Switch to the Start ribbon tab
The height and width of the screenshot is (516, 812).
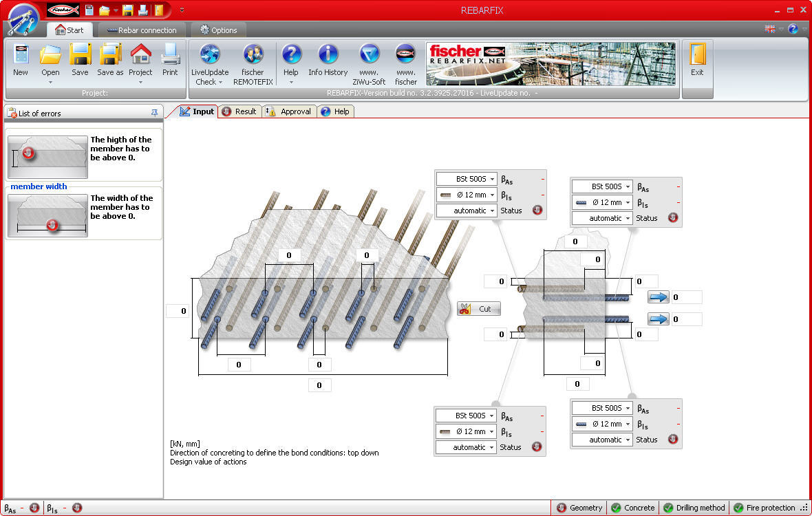70,30
